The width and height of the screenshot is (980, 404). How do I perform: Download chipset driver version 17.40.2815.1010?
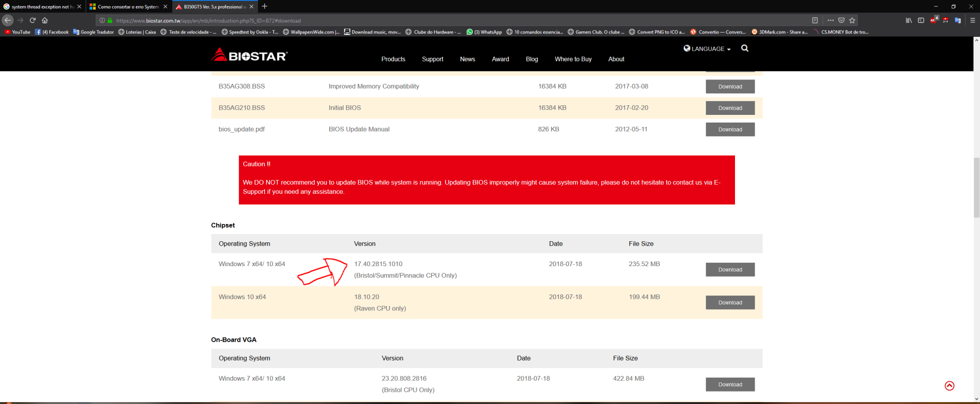point(730,270)
